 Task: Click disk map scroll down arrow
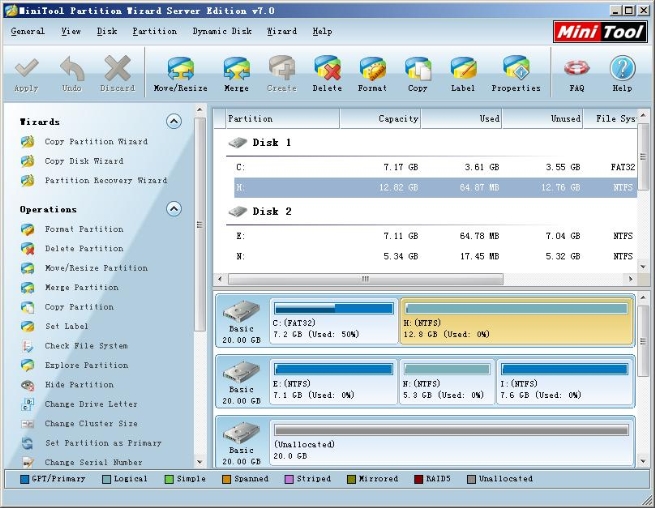[x=643, y=462]
